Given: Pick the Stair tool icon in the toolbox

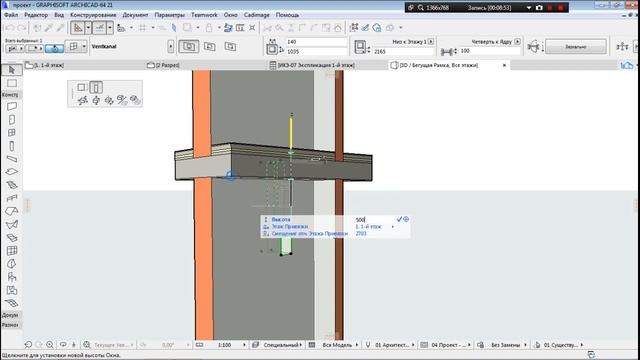Looking at the screenshot, I should [x=11, y=185].
